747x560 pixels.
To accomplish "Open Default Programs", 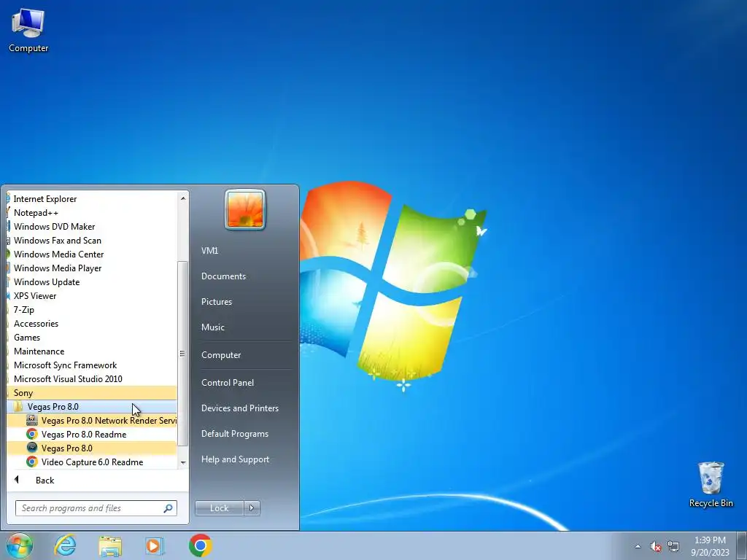I will pos(245,434).
